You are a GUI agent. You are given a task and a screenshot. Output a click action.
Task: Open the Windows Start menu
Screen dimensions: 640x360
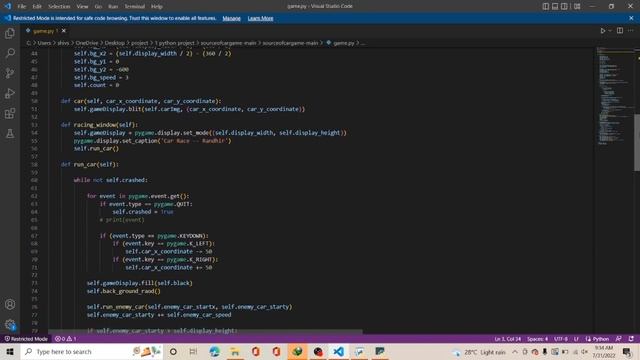click(x=10, y=351)
